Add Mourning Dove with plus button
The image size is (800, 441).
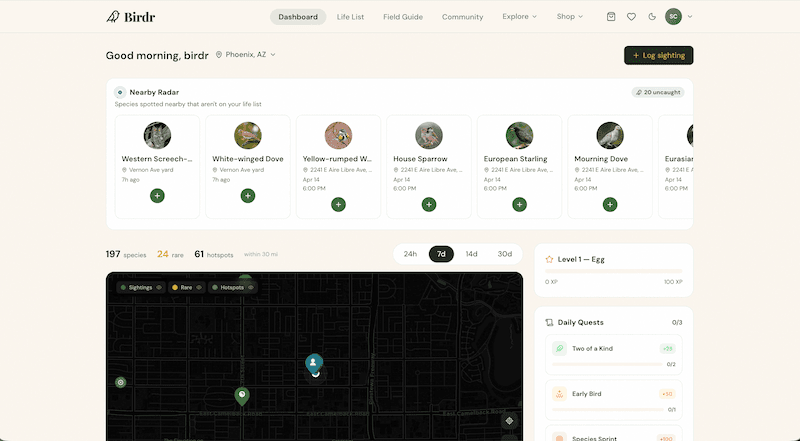[610, 204]
